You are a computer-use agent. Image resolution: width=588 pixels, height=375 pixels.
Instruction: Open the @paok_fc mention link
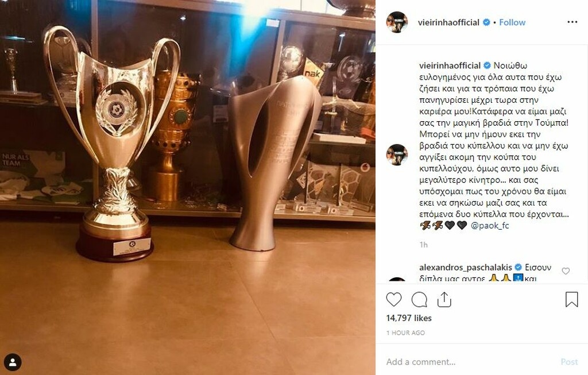(490, 226)
